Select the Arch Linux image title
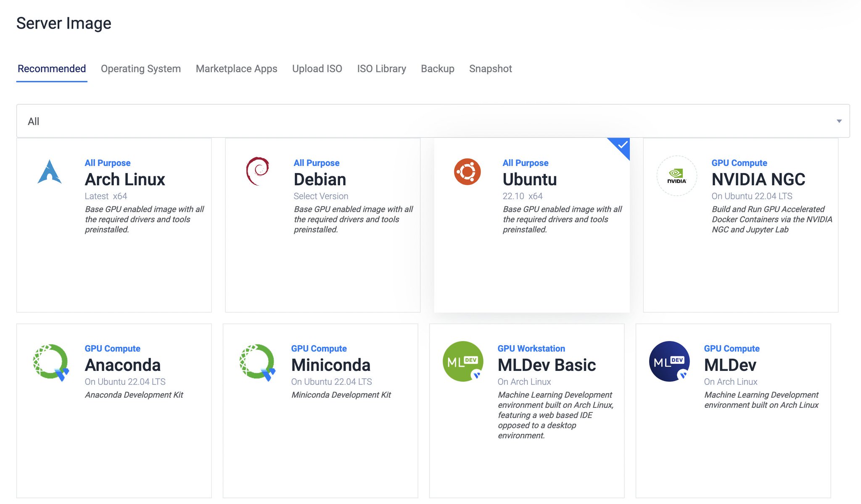Viewport: 861px width, 504px height. pos(125,179)
